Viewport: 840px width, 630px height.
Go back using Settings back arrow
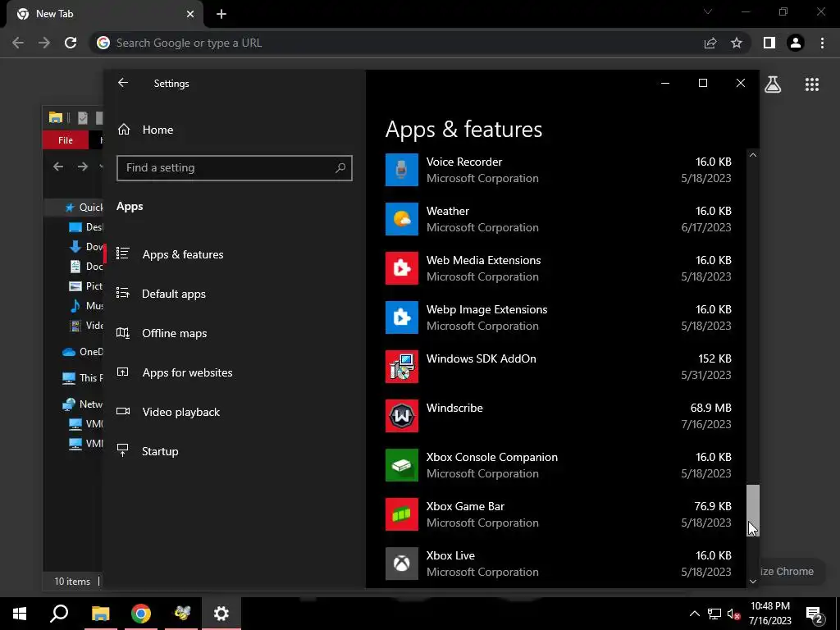[123, 83]
